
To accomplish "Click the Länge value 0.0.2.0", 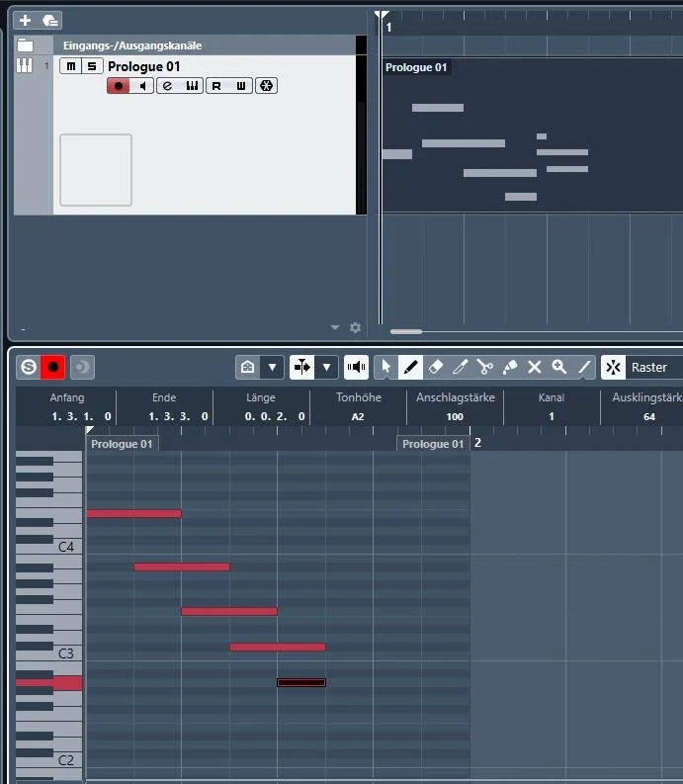I will (x=275, y=416).
